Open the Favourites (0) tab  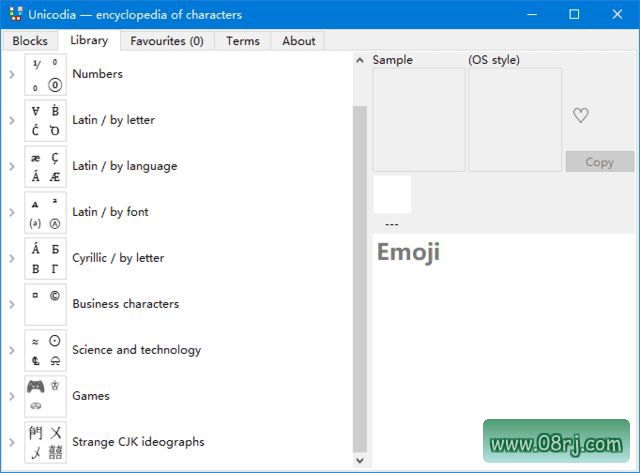167,41
